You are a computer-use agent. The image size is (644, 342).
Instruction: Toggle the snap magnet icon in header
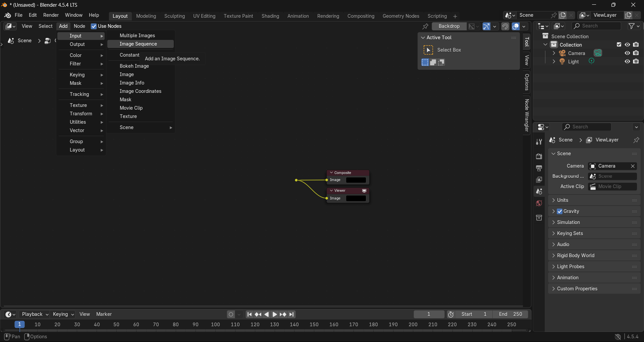505,26
